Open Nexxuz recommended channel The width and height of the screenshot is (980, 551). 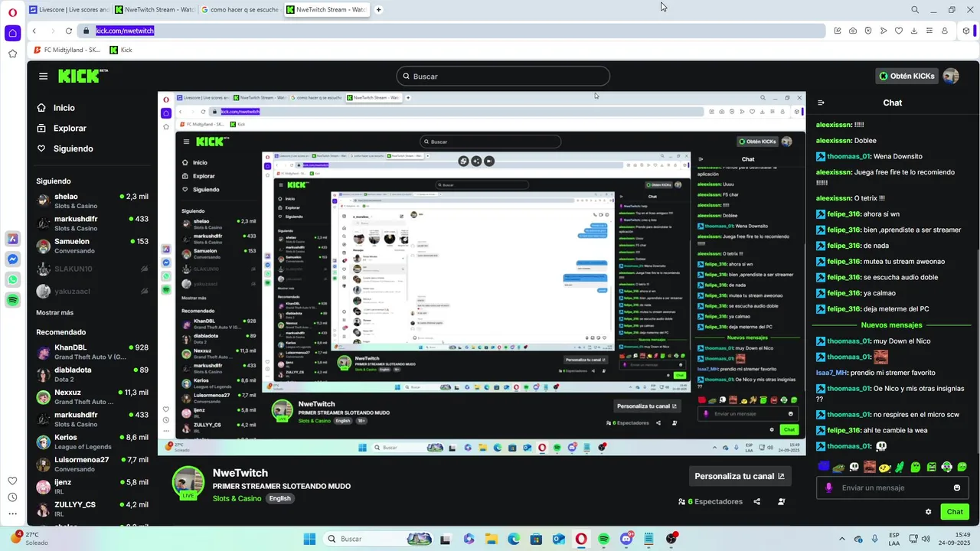92,396
